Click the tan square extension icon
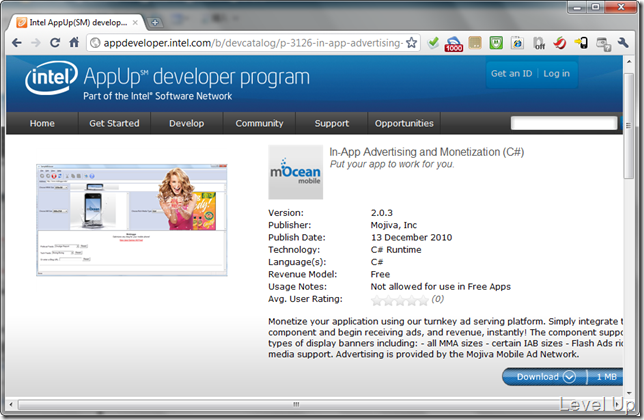 (x=475, y=42)
